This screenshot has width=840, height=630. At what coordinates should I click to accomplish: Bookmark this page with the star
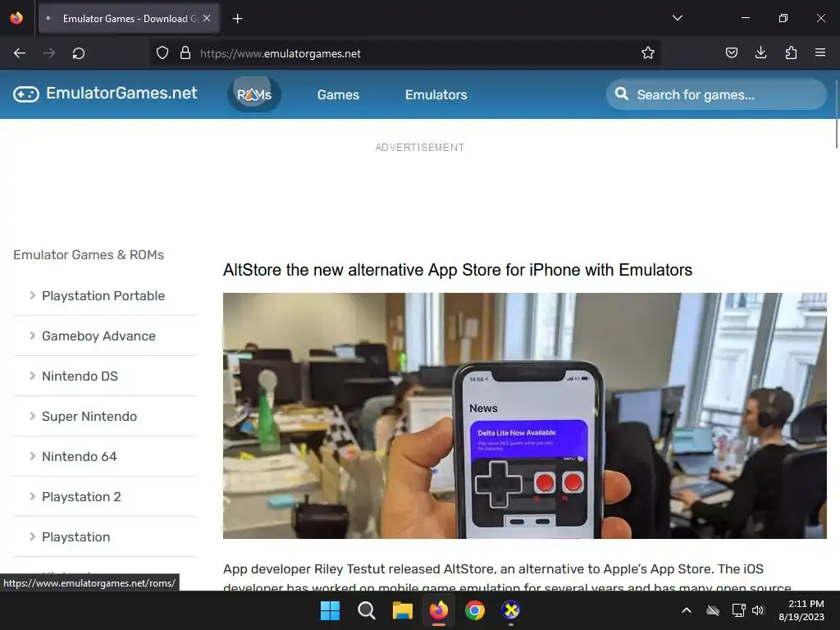tap(648, 53)
